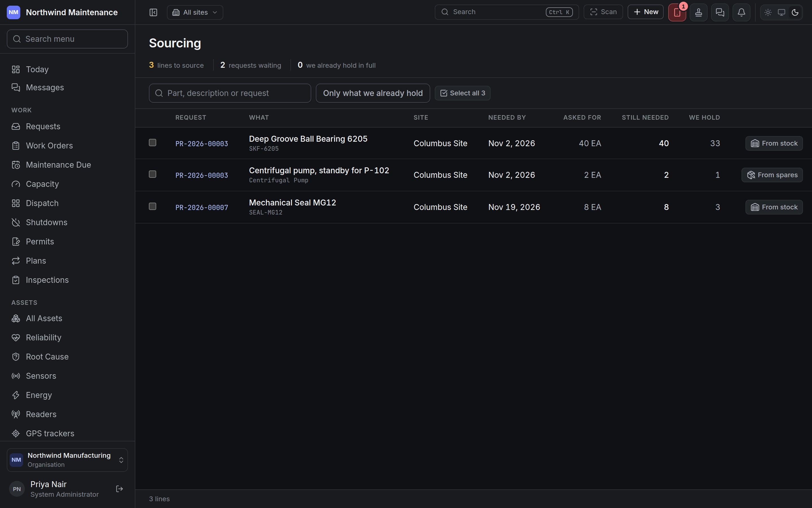
Task: Focus the Part, description or request filter
Action: (x=230, y=93)
